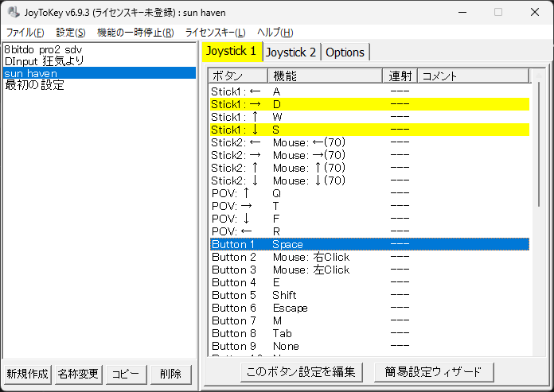Select the POV ↑ row mapped to Q
Screen dimensions: 554x392
pos(369,193)
